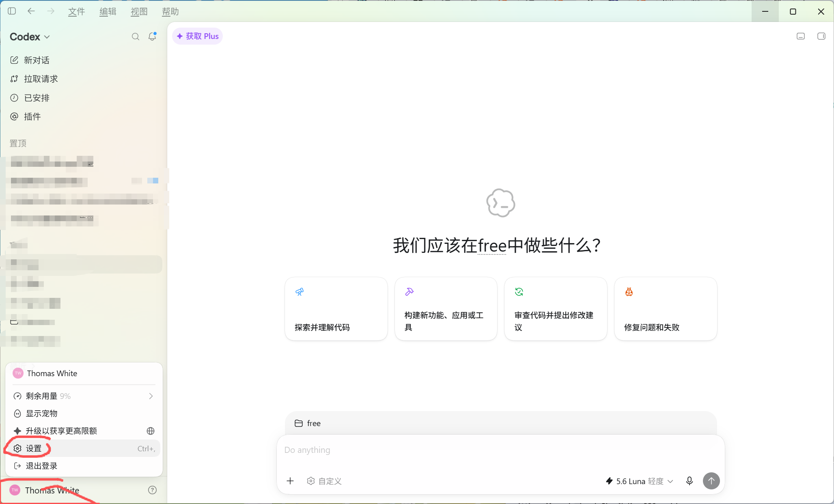Expand the Codex dropdown

pyautogui.click(x=30, y=37)
